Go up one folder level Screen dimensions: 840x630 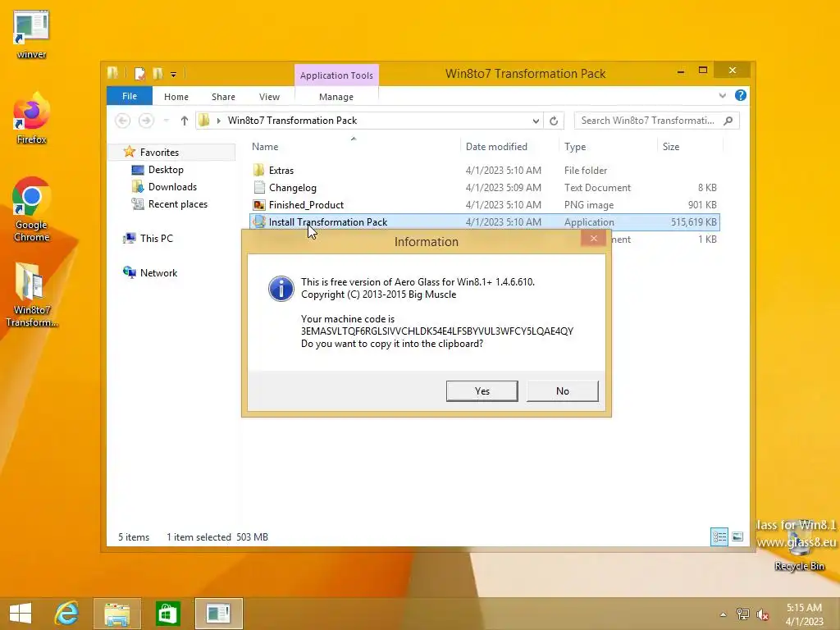tap(185, 121)
